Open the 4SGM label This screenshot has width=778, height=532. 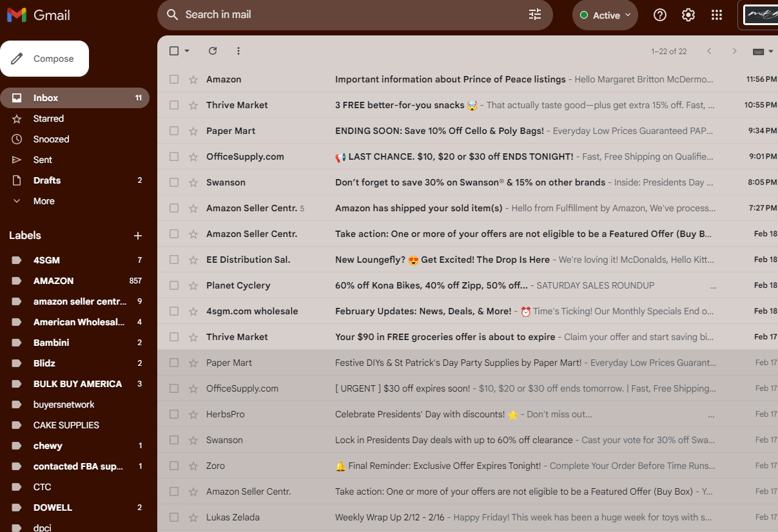75,260
